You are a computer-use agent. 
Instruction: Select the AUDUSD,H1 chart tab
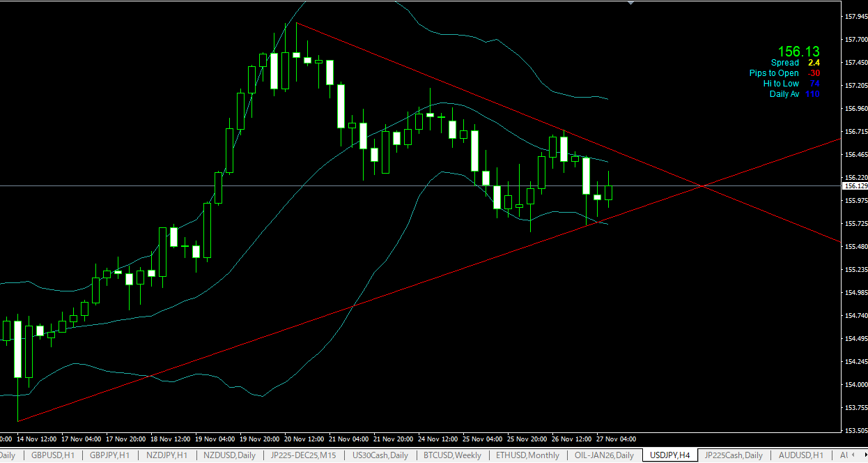pyautogui.click(x=801, y=455)
